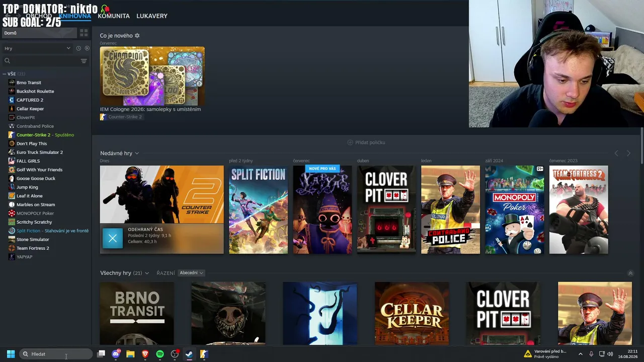644x362 pixels.
Task: Go to next page of Nedávné hry shelf
Action: click(x=628, y=153)
